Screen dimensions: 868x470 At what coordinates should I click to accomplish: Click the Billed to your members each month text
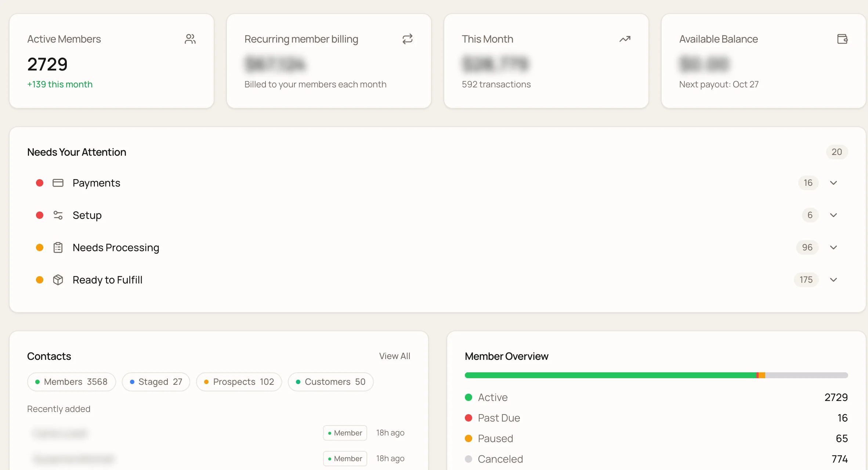[315, 84]
